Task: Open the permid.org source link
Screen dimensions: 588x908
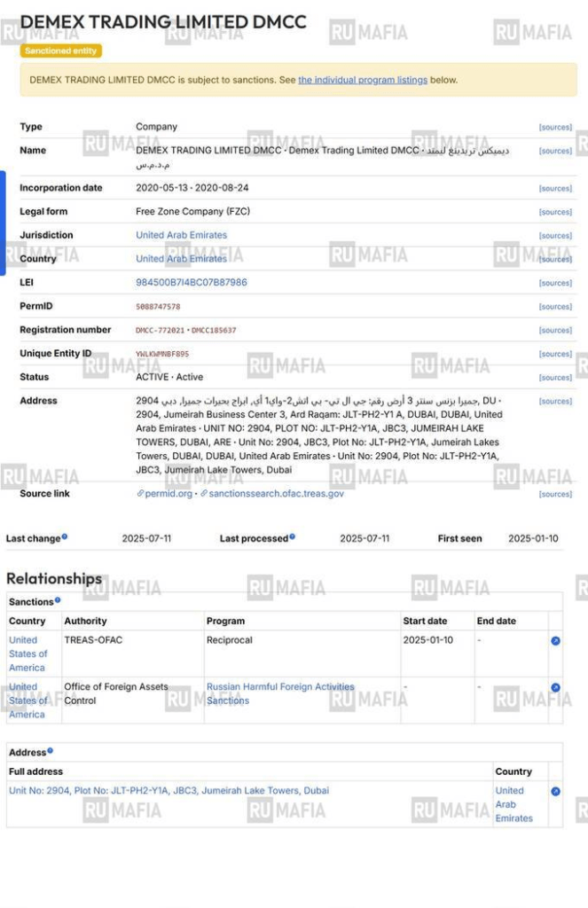Action: (168, 494)
